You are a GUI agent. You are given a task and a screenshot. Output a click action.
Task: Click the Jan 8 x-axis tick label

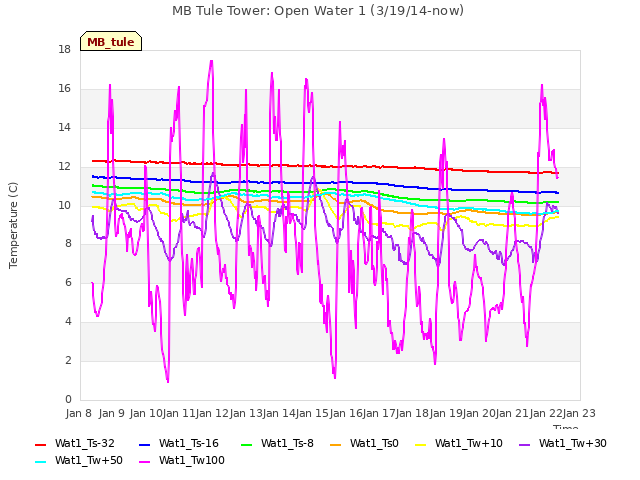click(x=78, y=413)
